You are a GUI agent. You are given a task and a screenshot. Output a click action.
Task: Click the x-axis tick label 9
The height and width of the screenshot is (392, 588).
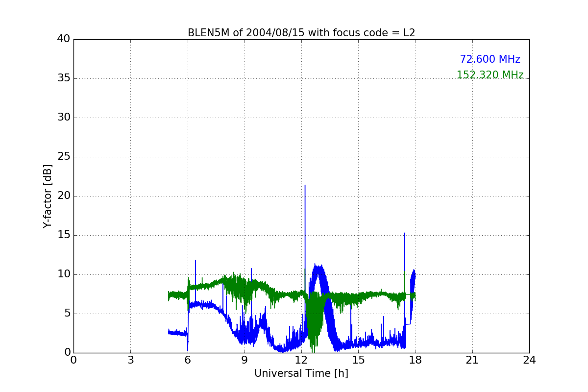(x=245, y=360)
